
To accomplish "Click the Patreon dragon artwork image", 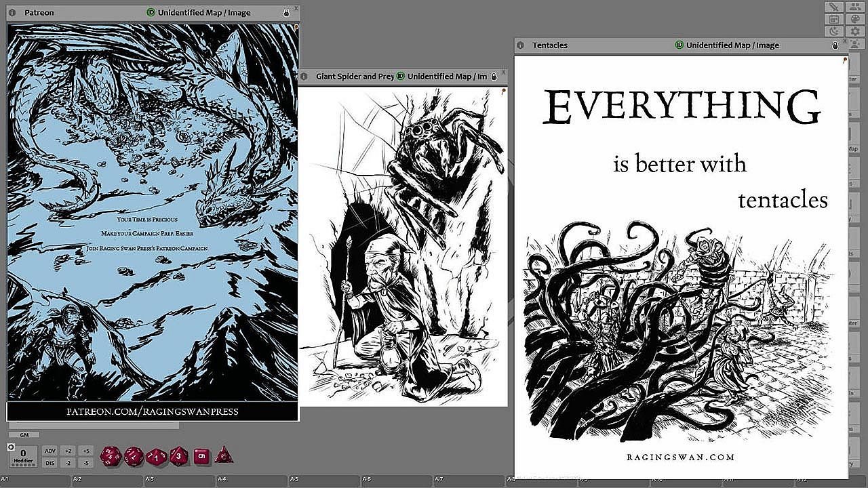I will (153, 222).
